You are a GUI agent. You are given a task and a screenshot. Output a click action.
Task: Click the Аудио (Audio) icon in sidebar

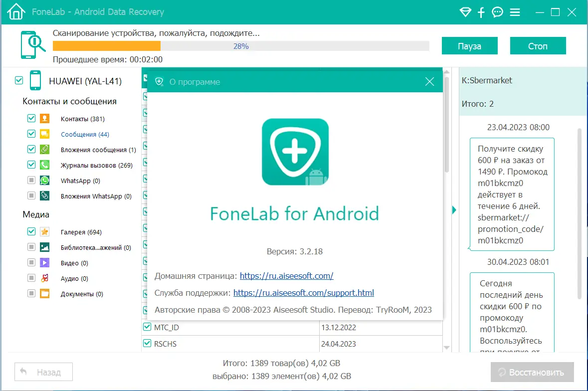pos(44,278)
